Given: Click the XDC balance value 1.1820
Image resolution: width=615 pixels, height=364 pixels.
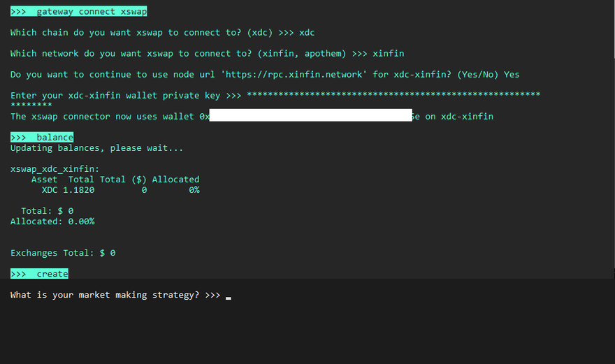Looking at the screenshot, I should click(x=78, y=190).
